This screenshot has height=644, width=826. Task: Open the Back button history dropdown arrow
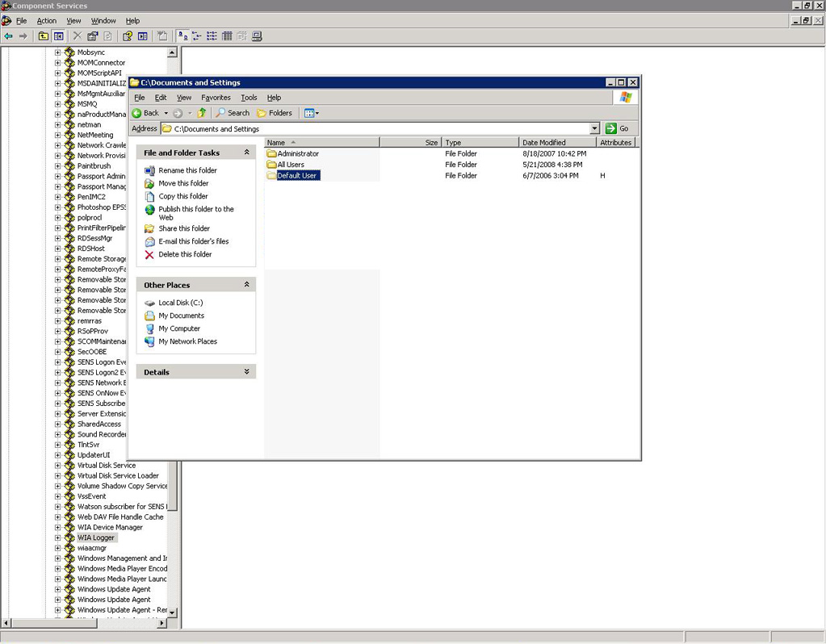[166, 113]
